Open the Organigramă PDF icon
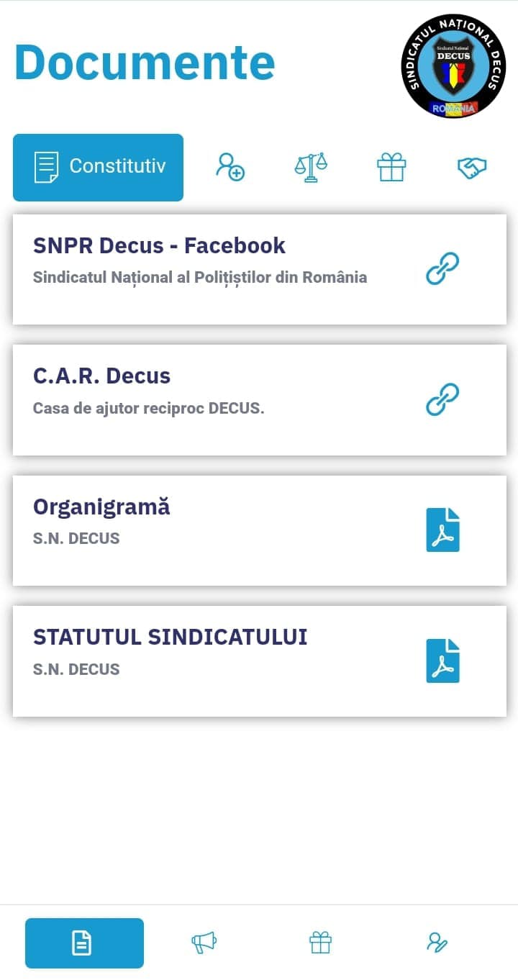Image resolution: width=518 pixels, height=980 pixels. 442,530
